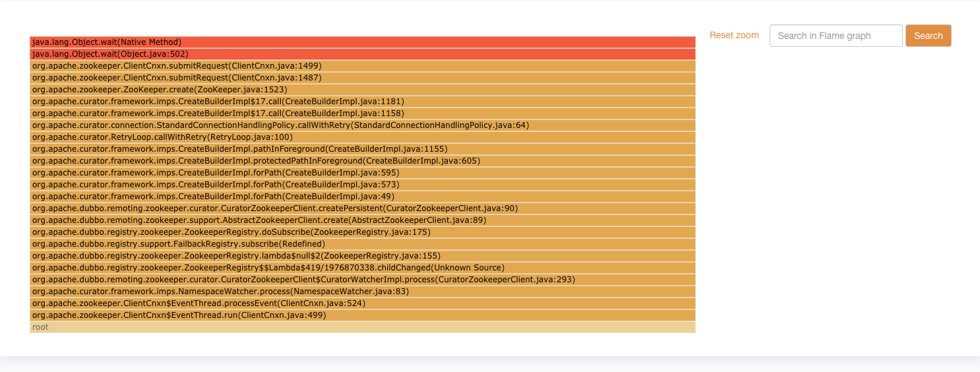980x372 pixels.
Task: Select the Object.wait(Native Method) frame
Action: [x=363, y=42]
